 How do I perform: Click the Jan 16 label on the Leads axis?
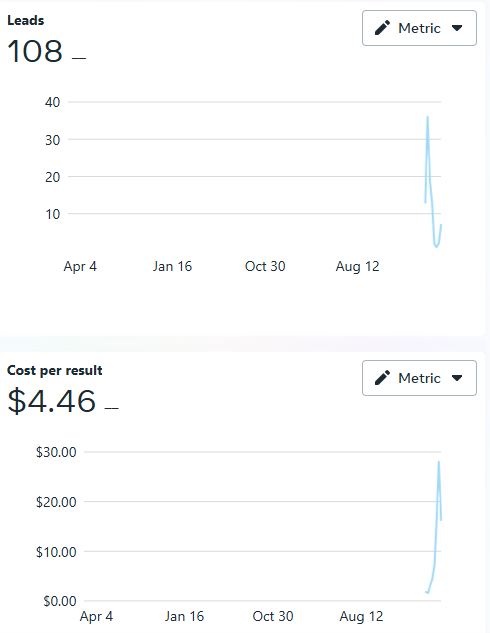pos(172,266)
